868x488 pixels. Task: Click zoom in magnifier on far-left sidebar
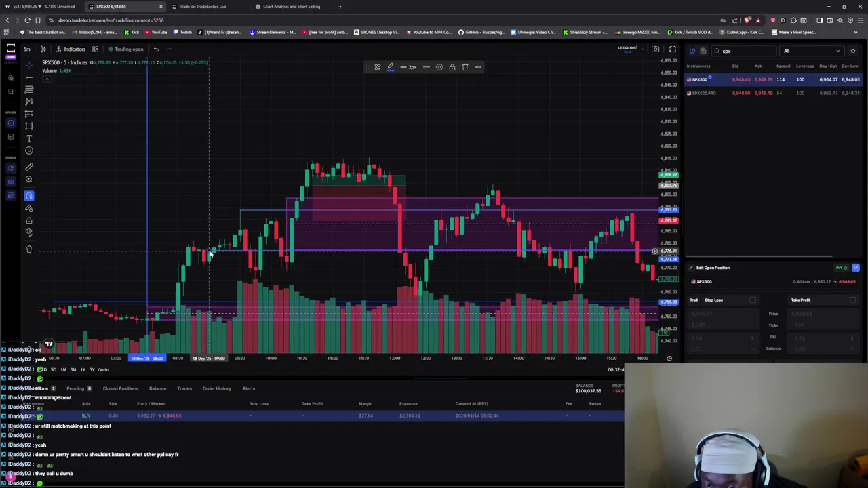11,78
